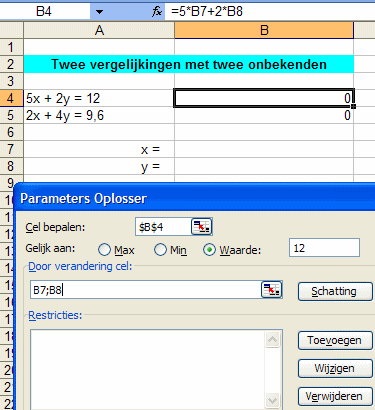375x410 pixels.
Task: Click range selector icon in changing cells field
Action: pyautogui.click(x=272, y=290)
